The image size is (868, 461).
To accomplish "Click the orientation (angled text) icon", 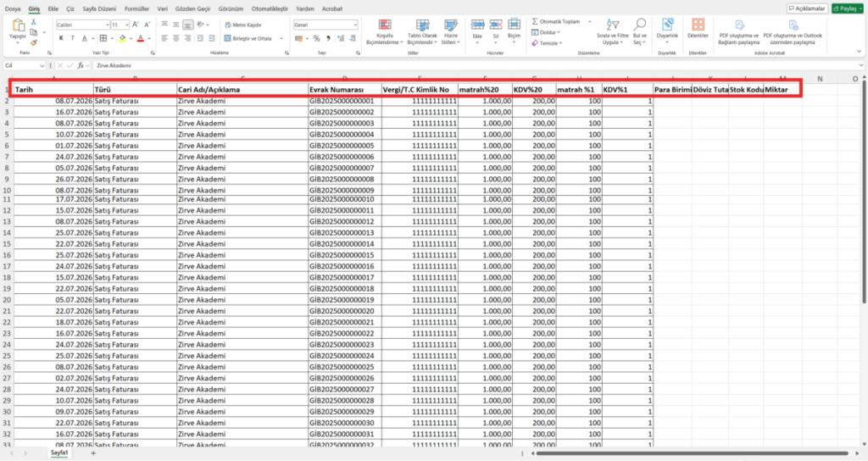I will pyautogui.click(x=200, y=25).
